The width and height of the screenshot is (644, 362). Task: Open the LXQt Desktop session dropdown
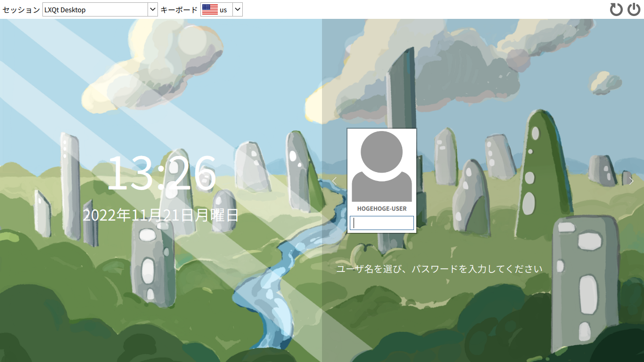click(100, 9)
